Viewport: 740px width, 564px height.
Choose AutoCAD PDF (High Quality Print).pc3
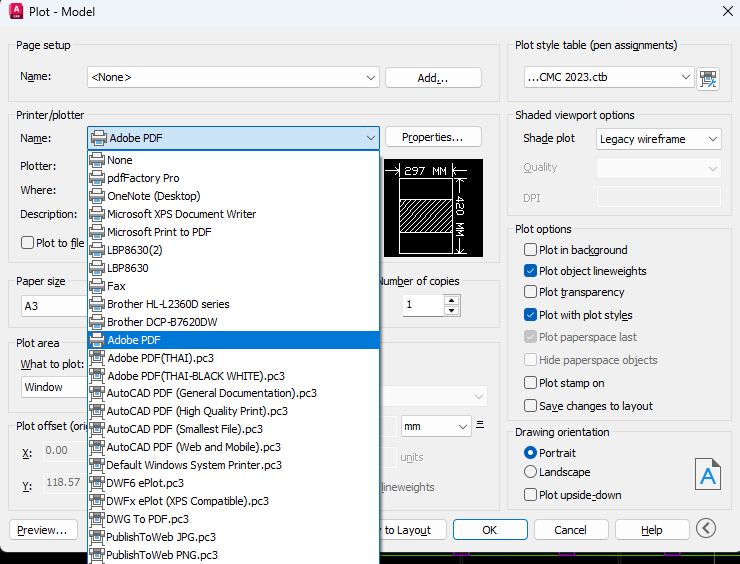click(234, 411)
